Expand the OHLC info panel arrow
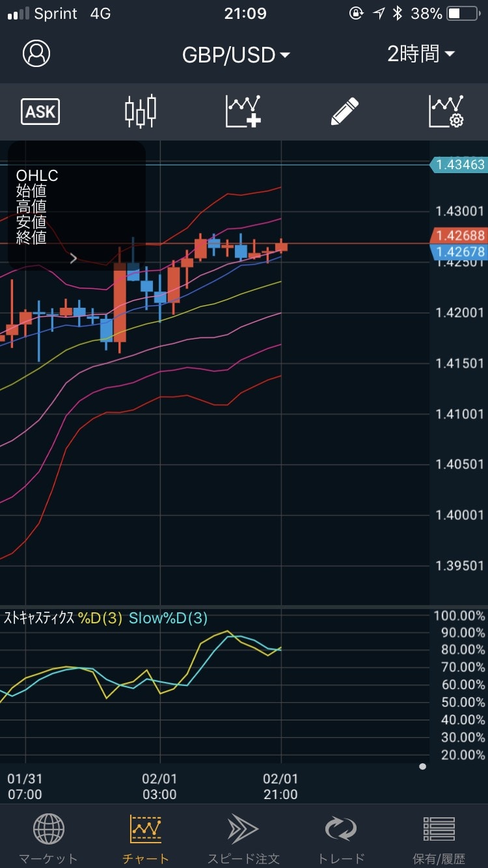Viewport: 488px width, 868px height. [x=74, y=258]
